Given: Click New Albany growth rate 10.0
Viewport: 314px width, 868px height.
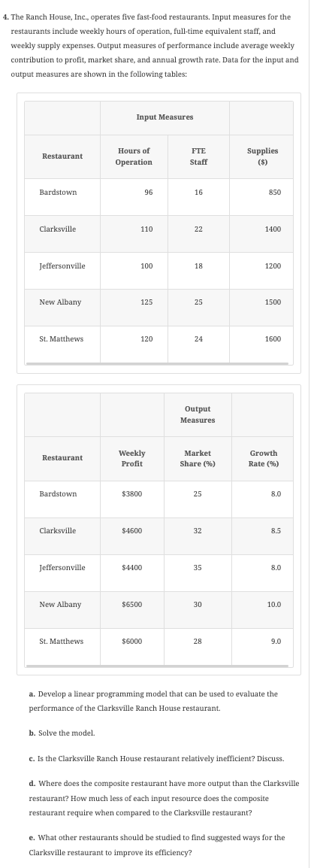Looking at the screenshot, I should [x=274, y=605].
